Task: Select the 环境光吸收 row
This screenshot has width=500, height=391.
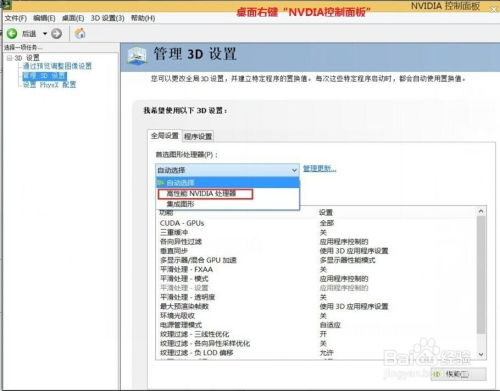Action: [317, 316]
